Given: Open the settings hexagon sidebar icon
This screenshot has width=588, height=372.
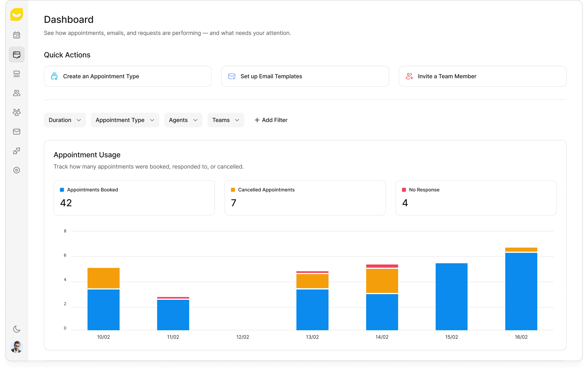Looking at the screenshot, I should click(17, 170).
